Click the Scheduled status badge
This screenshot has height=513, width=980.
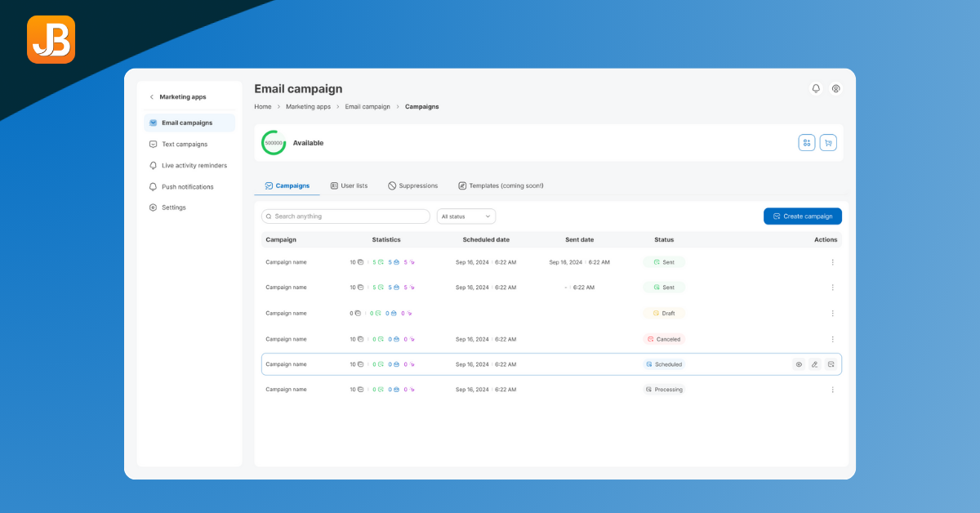[664, 364]
